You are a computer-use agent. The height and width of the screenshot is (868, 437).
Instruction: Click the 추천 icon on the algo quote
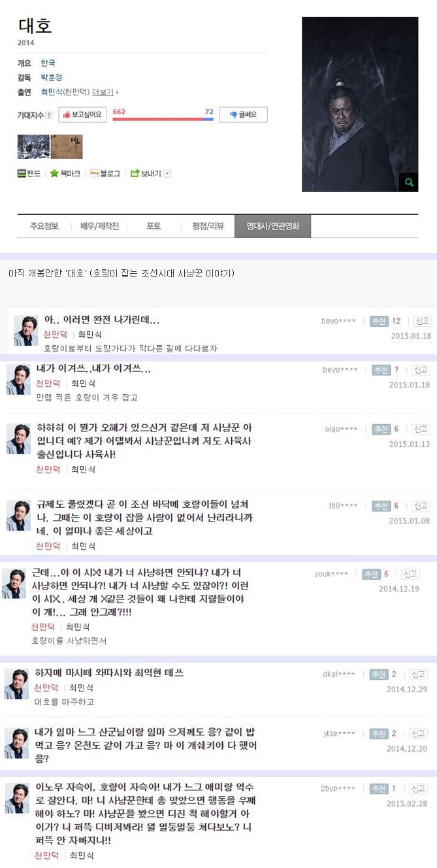[x=381, y=429]
